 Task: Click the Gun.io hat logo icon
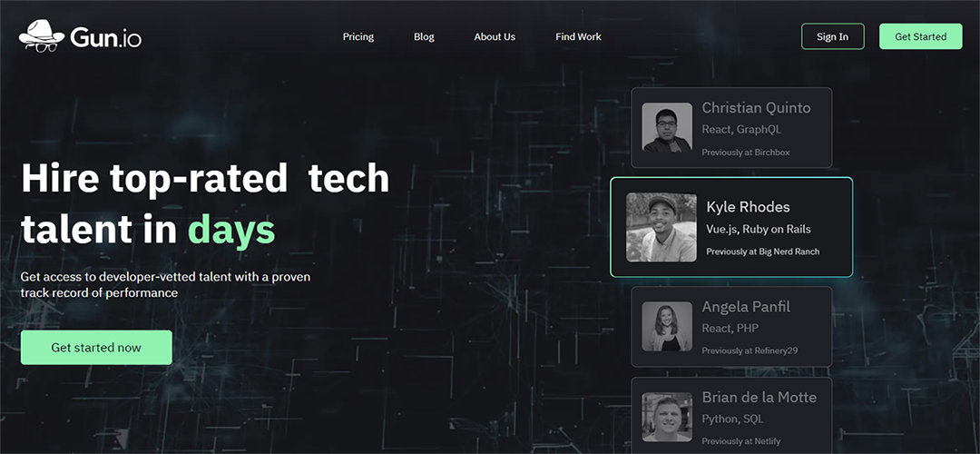41,35
